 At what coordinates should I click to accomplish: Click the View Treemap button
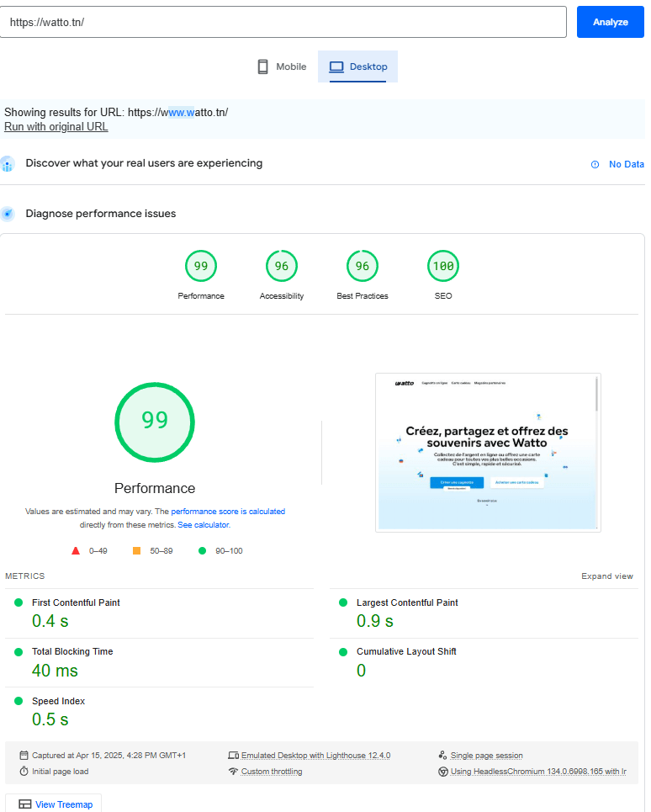[x=55, y=804]
